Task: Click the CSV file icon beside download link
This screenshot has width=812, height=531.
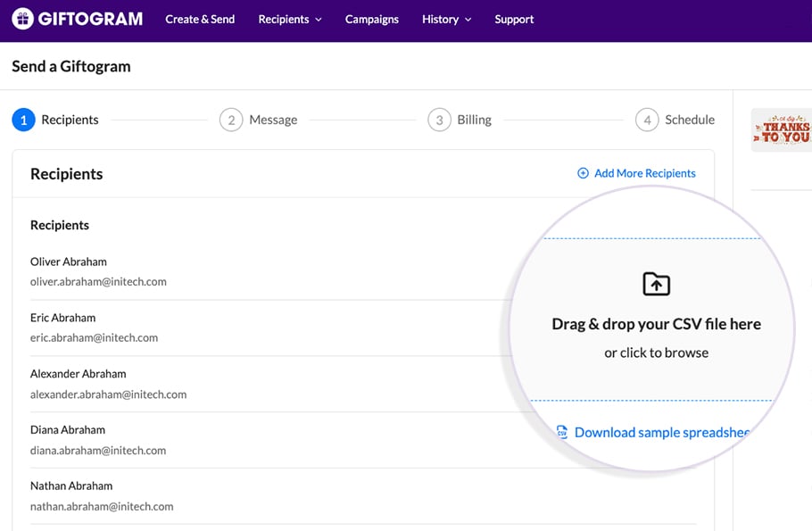Action: tap(562, 432)
